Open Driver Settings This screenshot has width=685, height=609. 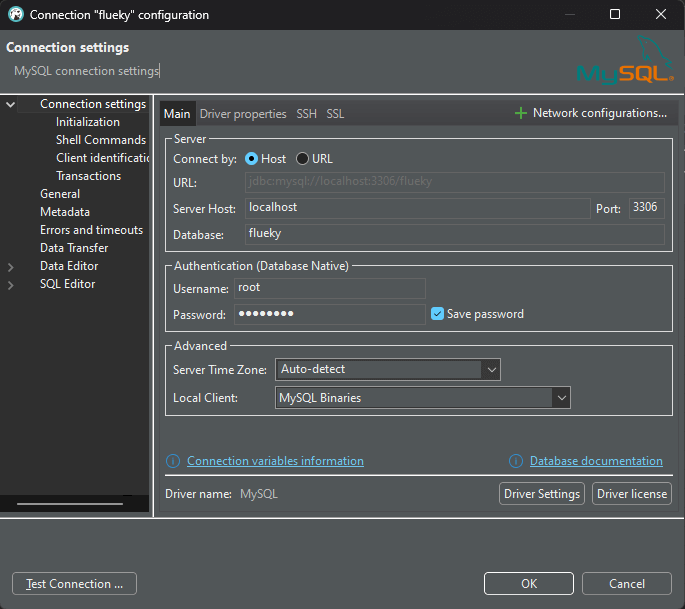coord(541,494)
